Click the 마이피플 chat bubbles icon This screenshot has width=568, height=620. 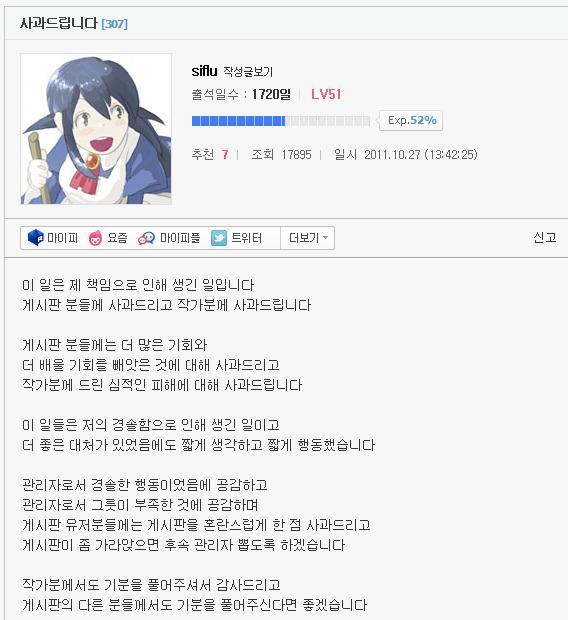146,238
